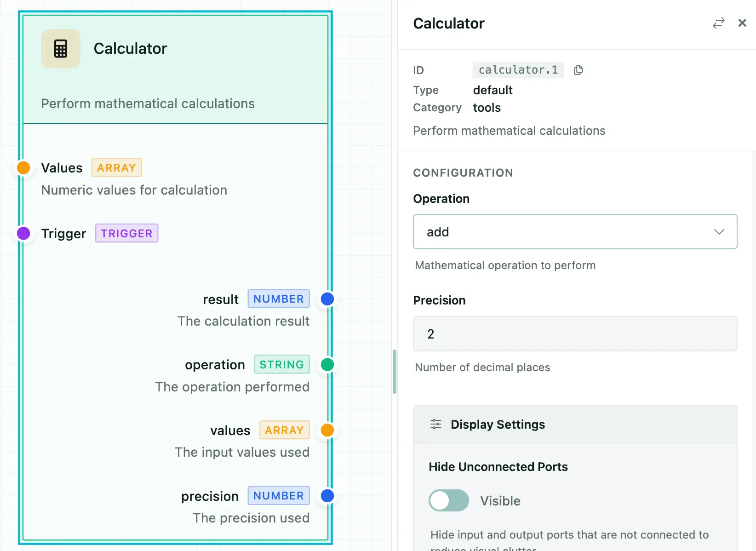This screenshot has width=756, height=551.
Task: Close the Calculator properties panel
Action: [x=742, y=23]
